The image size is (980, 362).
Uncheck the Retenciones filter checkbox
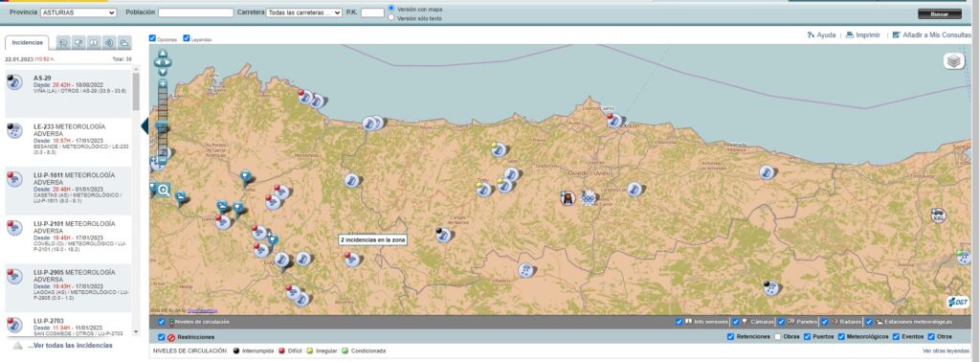point(730,336)
